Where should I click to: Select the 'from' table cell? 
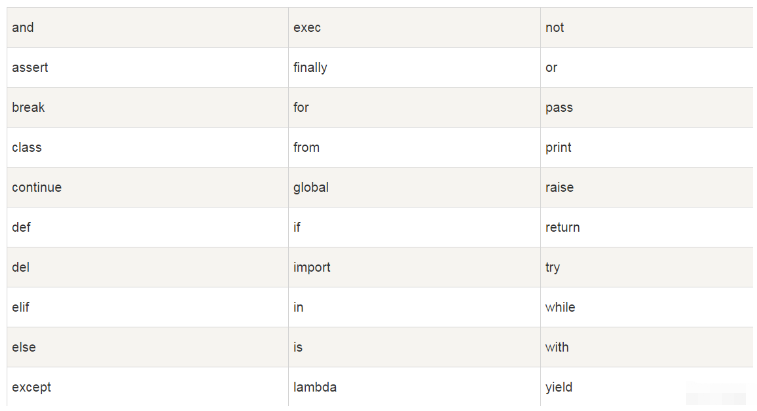[x=306, y=148]
